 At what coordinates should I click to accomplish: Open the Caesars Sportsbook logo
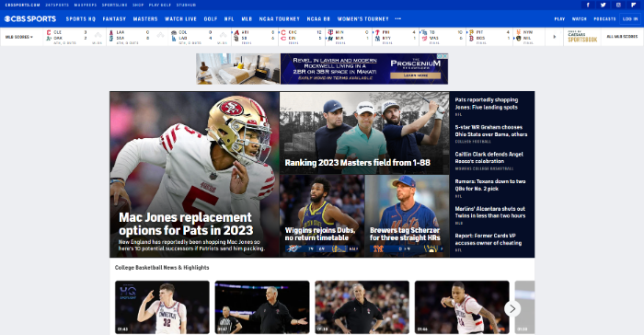coord(582,37)
